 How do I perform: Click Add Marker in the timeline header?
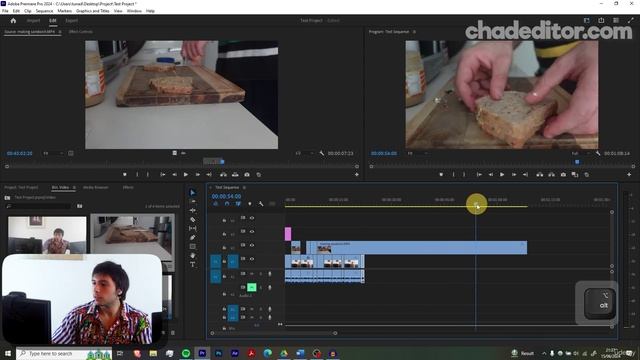(250, 204)
